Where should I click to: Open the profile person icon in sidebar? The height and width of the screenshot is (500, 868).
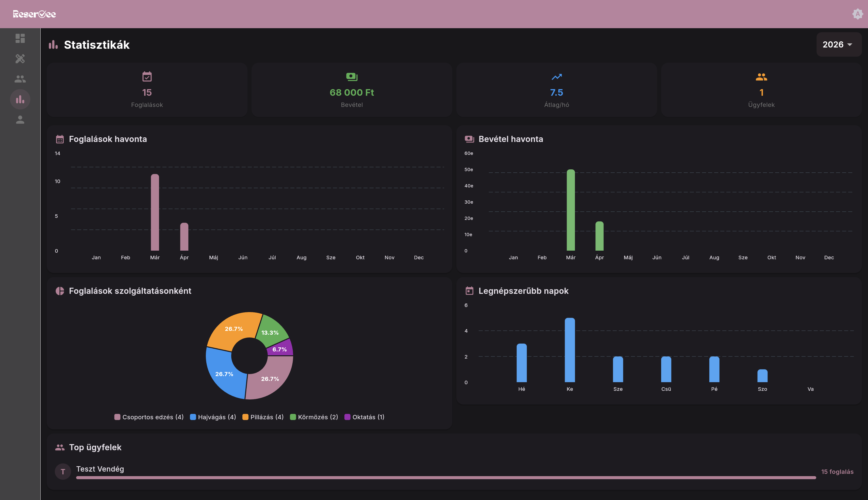[x=20, y=120]
